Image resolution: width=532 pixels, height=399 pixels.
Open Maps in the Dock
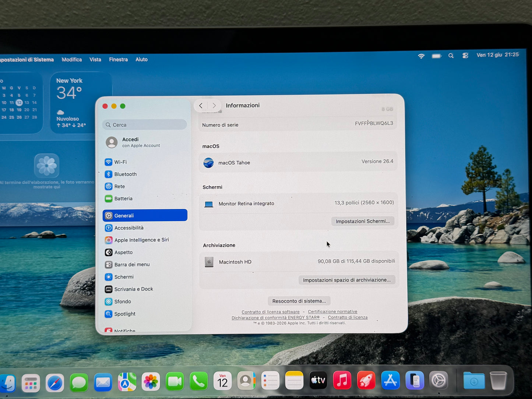tap(127, 382)
